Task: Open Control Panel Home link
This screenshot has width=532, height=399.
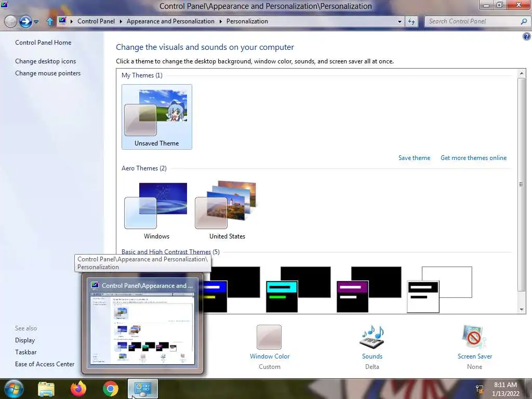Action: [43, 43]
